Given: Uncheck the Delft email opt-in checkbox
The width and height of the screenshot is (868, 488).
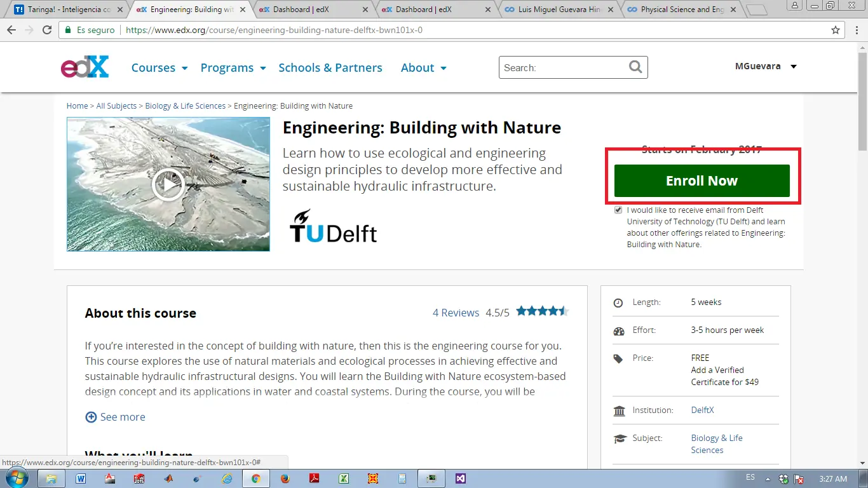Looking at the screenshot, I should 618,210.
